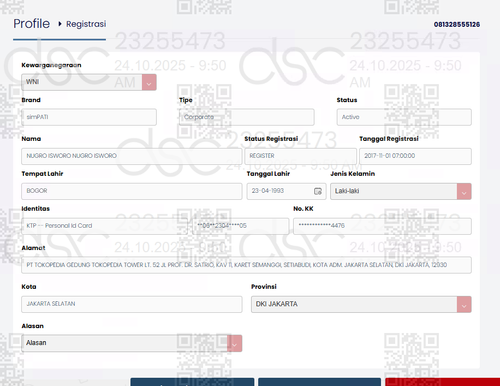This screenshot has height=386, width=500.
Task: Click the Kota JAKARTA SELATAN field
Action: 132,304
